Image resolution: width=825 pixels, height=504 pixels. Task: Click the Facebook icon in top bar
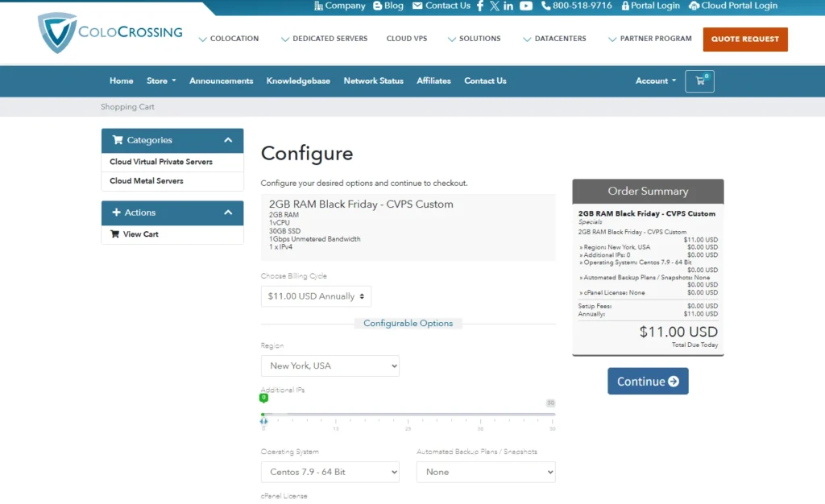tap(480, 6)
